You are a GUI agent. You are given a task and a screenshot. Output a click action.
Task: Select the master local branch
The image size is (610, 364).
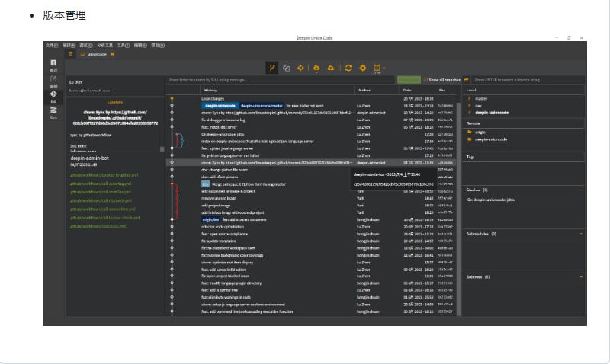(x=481, y=99)
